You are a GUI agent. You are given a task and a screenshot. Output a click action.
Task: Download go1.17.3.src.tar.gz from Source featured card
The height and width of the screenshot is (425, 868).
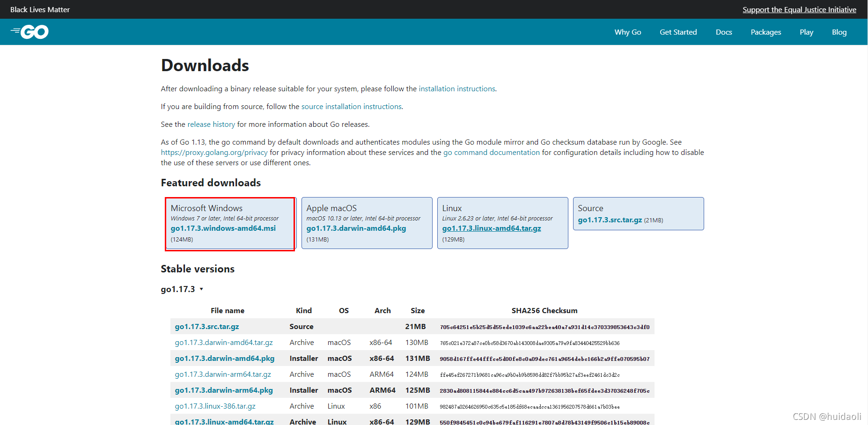click(610, 220)
